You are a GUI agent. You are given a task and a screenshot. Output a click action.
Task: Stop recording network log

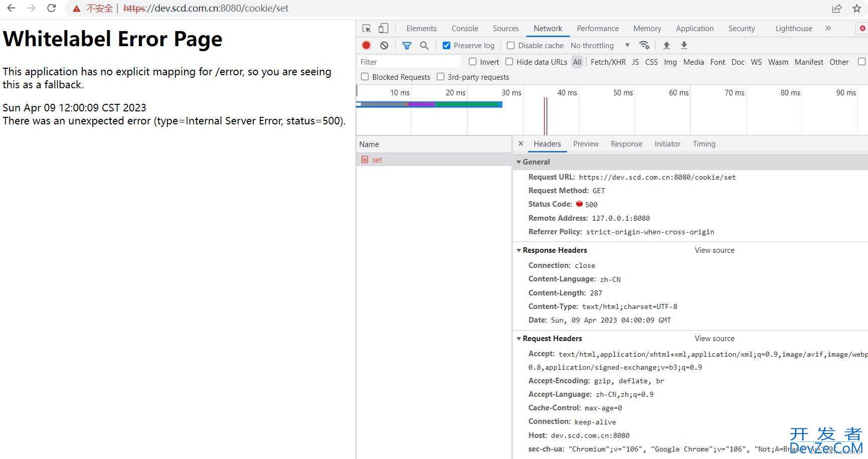coord(367,45)
